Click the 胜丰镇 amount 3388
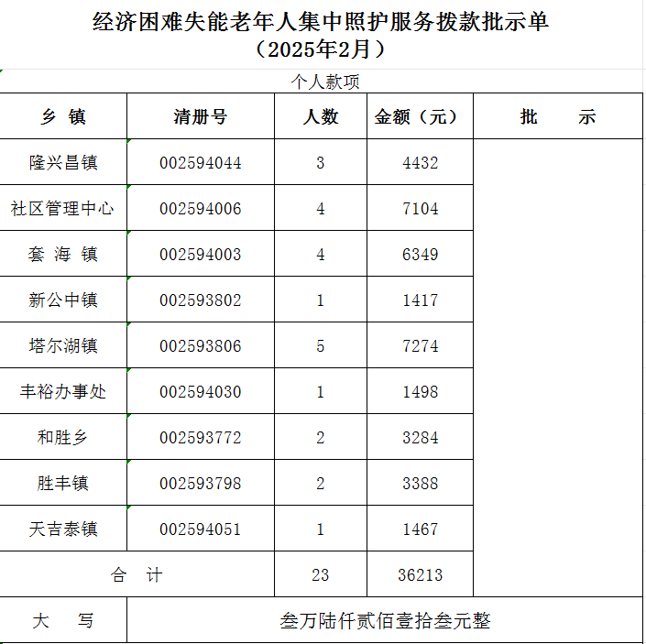The height and width of the screenshot is (644, 646). tap(420, 484)
